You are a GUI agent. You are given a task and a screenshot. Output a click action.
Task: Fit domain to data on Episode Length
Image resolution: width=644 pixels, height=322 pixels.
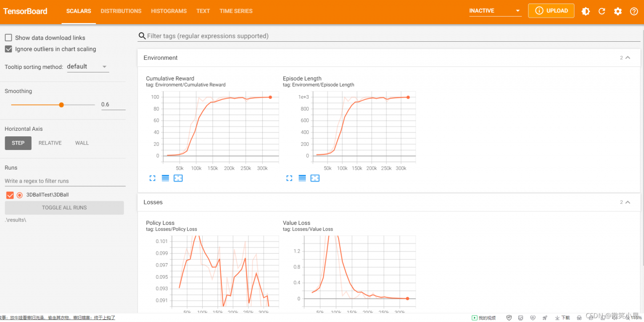pos(315,178)
